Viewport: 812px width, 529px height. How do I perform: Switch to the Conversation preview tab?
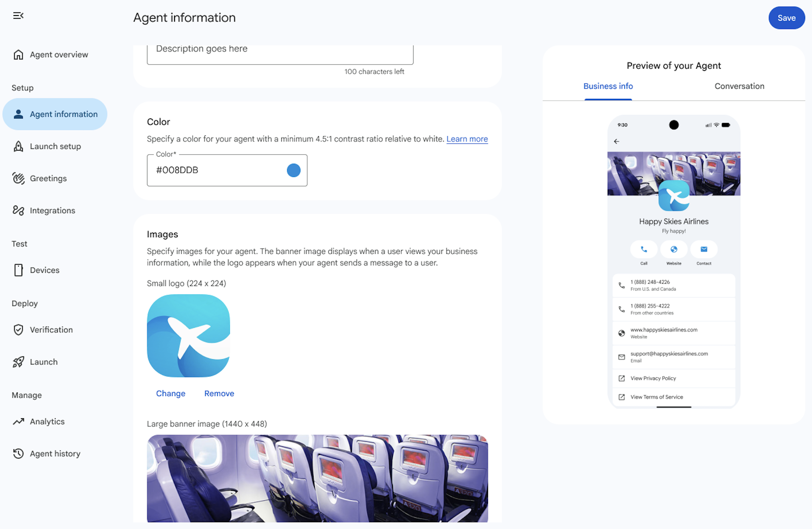coord(739,86)
